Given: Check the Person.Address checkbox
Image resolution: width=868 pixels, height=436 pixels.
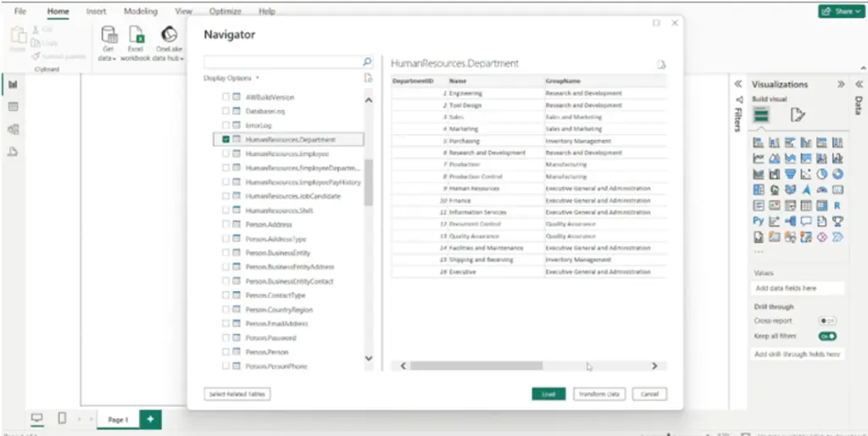Looking at the screenshot, I should pos(225,225).
